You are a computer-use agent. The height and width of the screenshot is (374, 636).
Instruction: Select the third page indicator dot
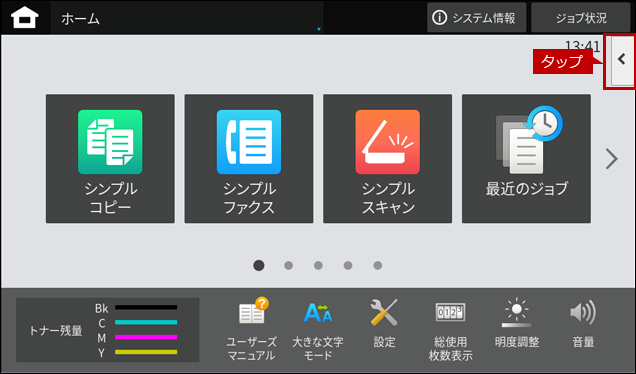click(318, 265)
